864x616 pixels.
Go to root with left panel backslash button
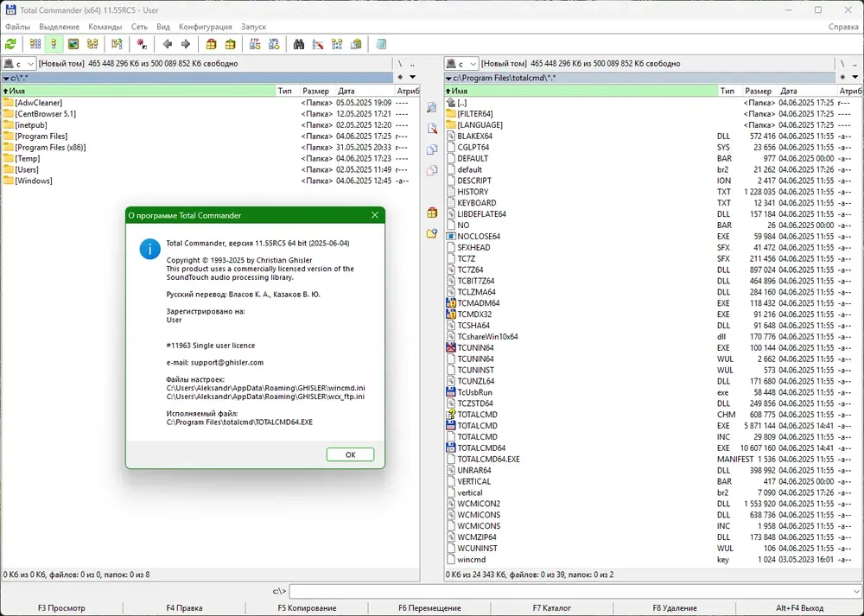click(x=400, y=64)
